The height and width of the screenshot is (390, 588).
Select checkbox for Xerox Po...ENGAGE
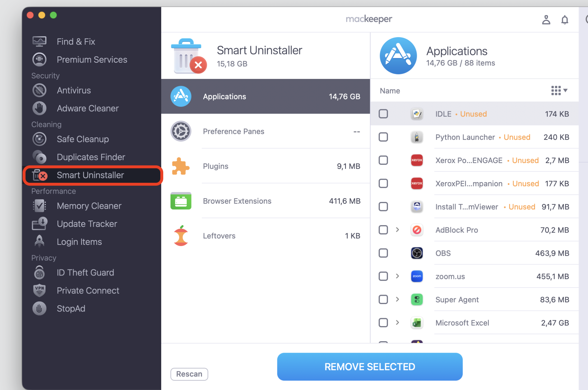[x=383, y=160]
